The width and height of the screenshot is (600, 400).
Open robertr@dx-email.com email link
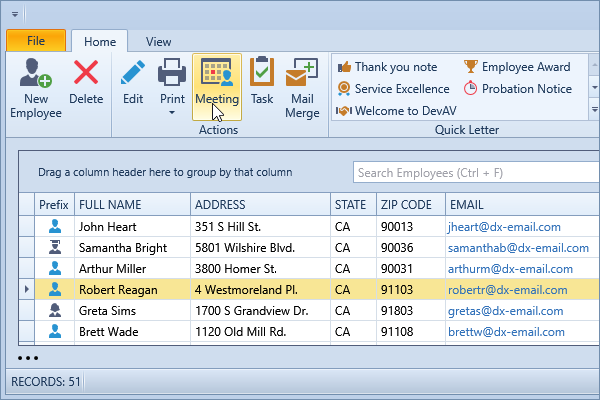[507, 290]
